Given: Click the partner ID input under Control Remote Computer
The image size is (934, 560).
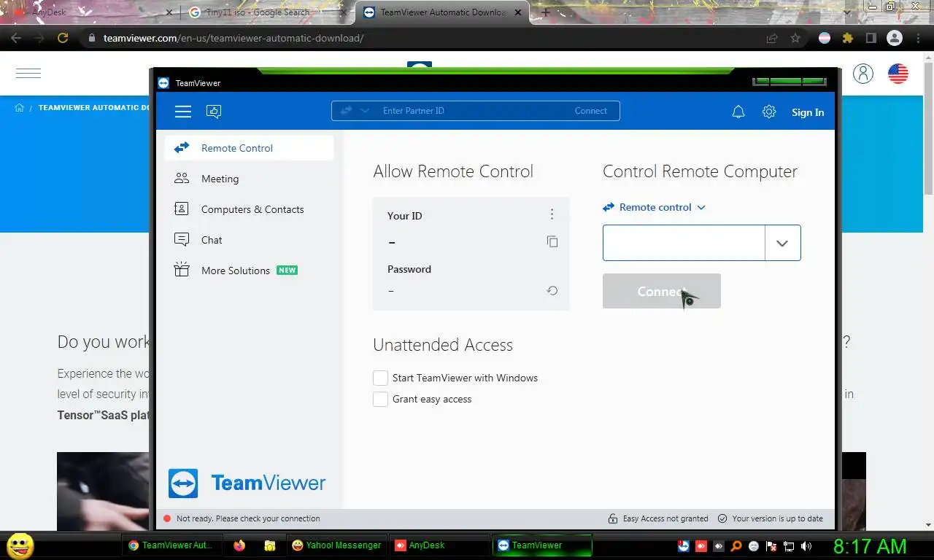Looking at the screenshot, I should 684,243.
